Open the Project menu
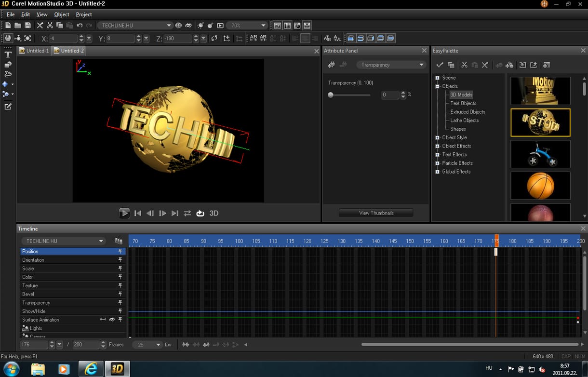Image resolution: width=588 pixels, height=377 pixels. pos(84,14)
